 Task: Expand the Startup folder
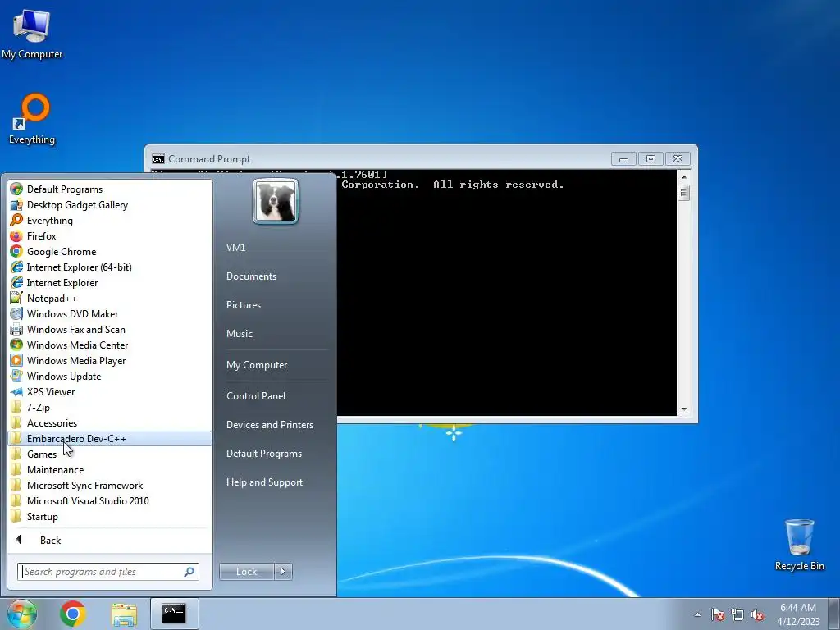[110, 516]
